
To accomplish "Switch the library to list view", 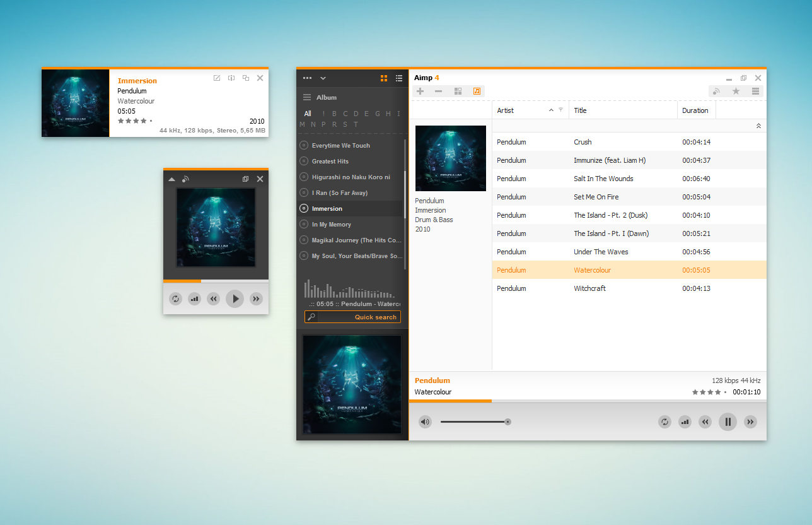I will coord(399,78).
